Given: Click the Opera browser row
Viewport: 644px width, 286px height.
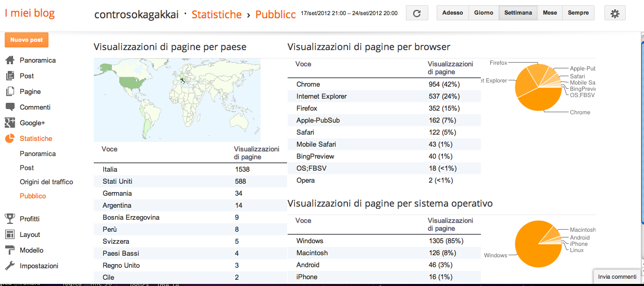Looking at the screenshot, I should 384,180.
